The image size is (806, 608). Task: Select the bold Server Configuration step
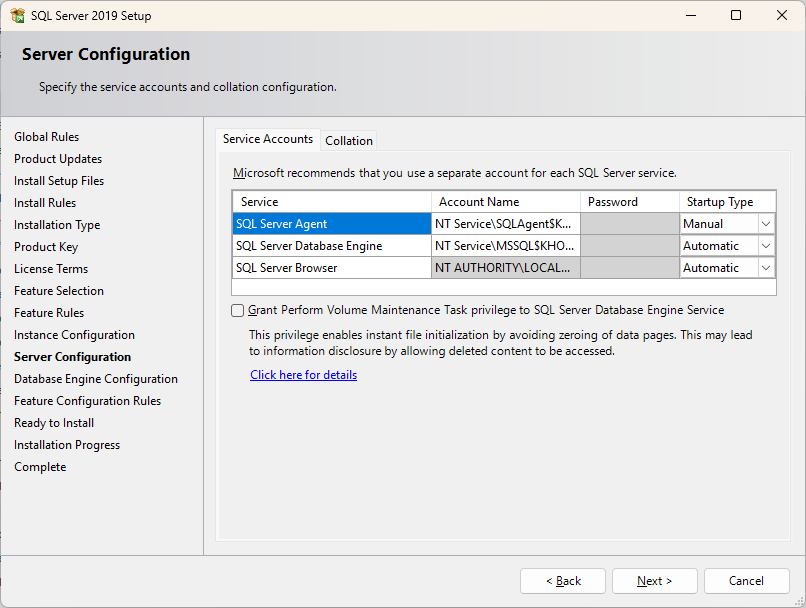(72, 357)
